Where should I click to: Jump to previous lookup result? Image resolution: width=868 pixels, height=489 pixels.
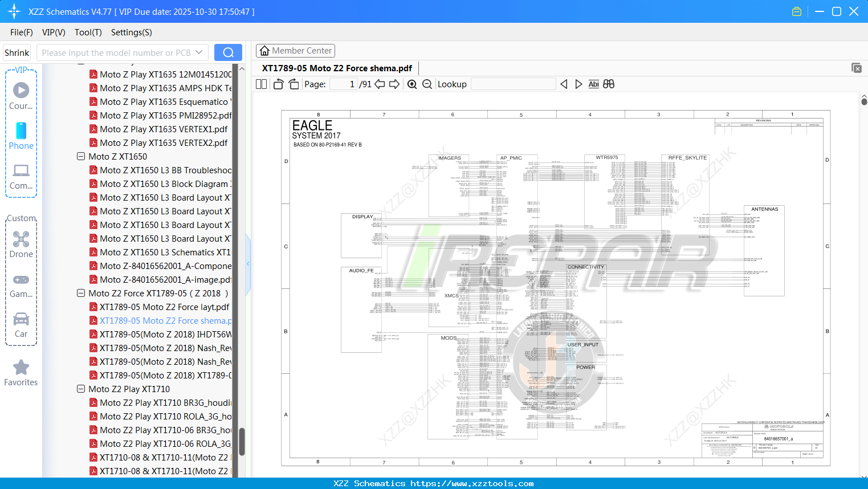coord(564,84)
